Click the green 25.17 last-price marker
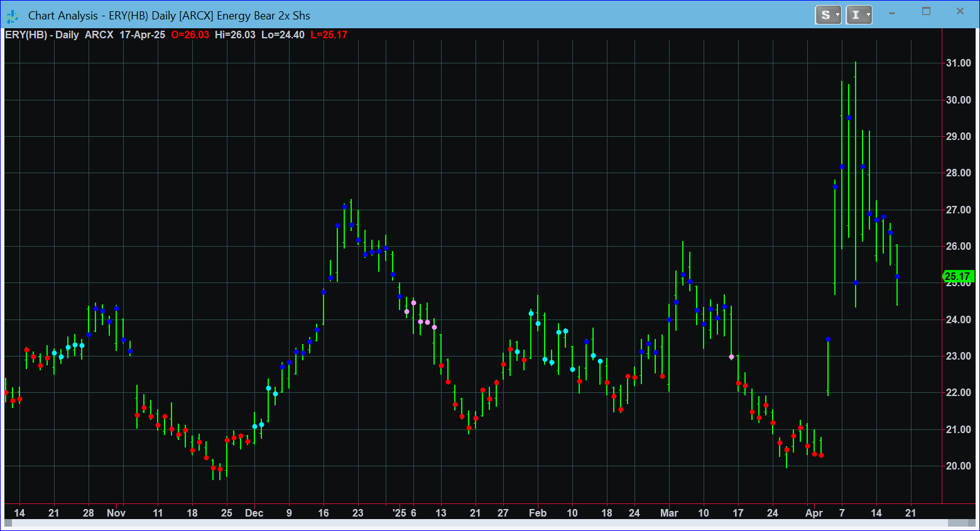980x531 pixels. 958,276
